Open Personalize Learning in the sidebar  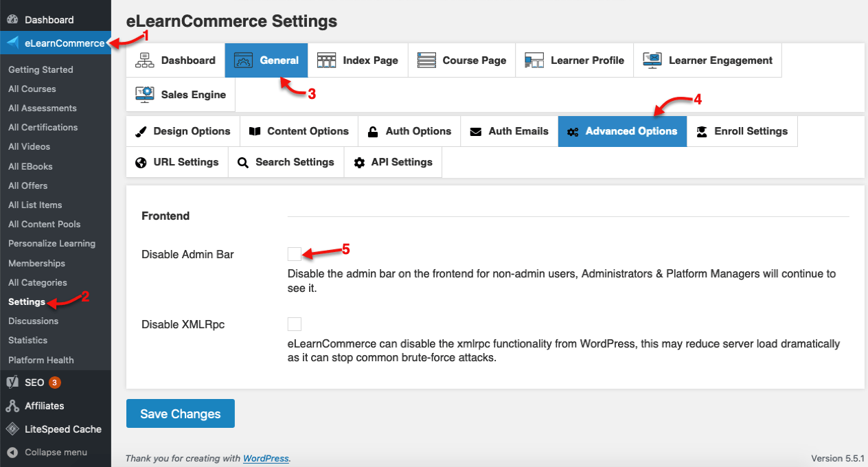pos(52,243)
